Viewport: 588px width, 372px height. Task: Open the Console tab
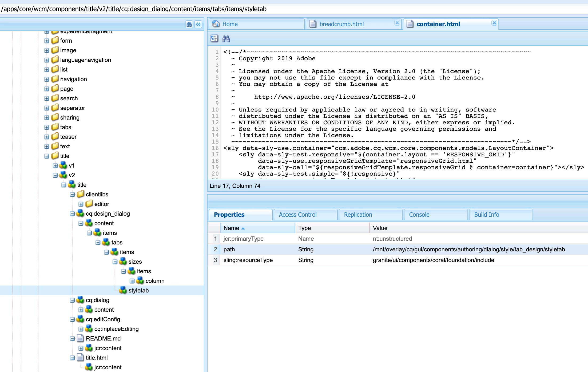419,215
